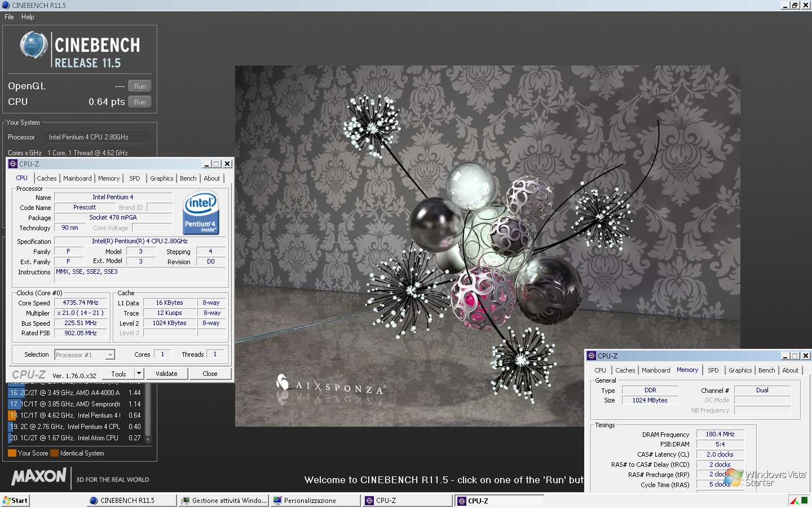Open the Help menu in Cinebench

28,17
